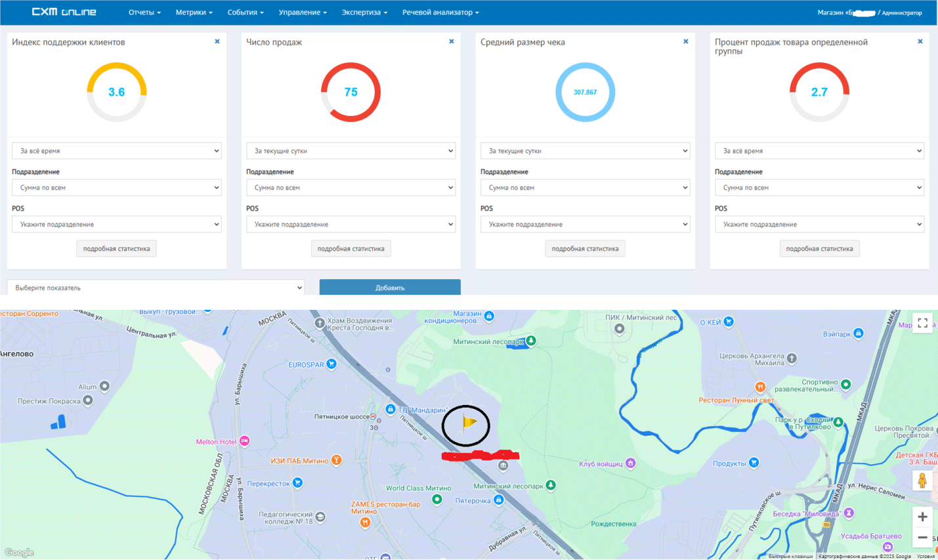This screenshot has width=938, height=560.
Task: Click подробная статистика under Средний размер чека
Action: pyautogui.click(x=585, y=249)
